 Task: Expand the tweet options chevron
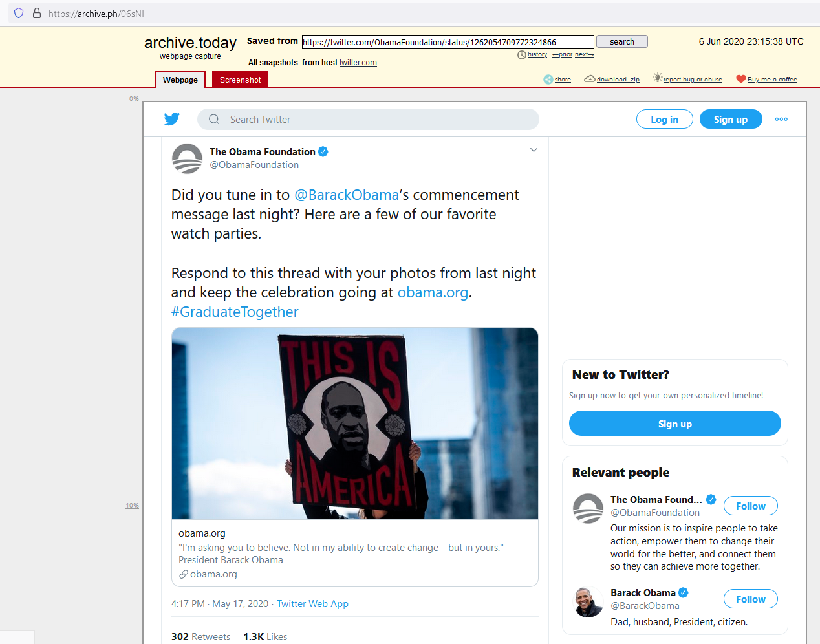[534, 150]
